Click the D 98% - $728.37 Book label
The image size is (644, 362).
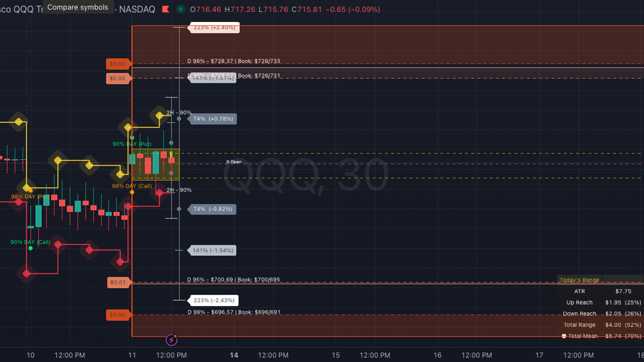(234, 61)
